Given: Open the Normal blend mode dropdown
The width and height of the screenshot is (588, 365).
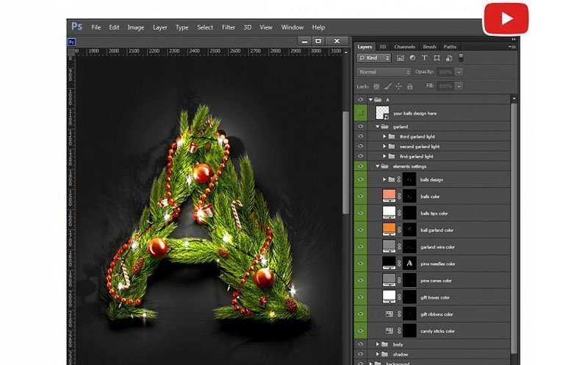Looking at the screenshot, I should 384,71.
